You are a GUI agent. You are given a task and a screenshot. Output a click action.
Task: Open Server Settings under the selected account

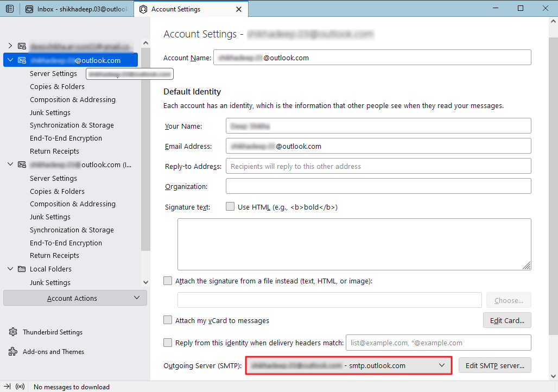pyautogui.click(x=53, y=73)
